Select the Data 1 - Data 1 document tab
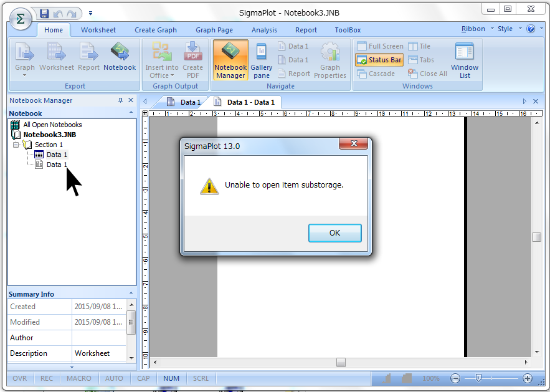This screenshot has height=392, width=550. click(x=245, y=102)
